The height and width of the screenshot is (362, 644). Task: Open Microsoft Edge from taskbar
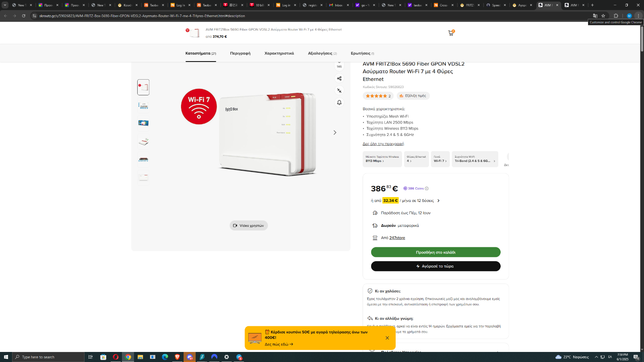coord(165,357)
